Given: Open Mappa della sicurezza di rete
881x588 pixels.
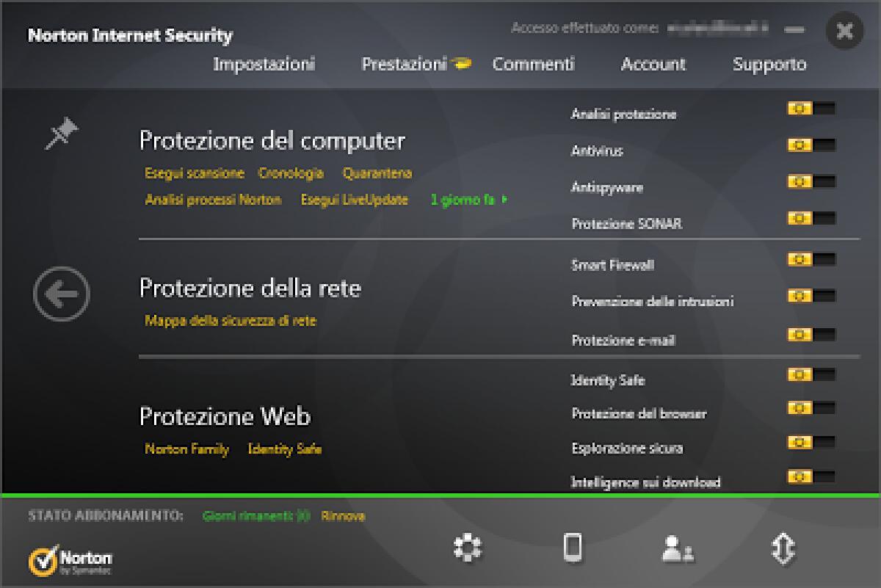Looking at the screenshot, I should click(x=231, y=320).
